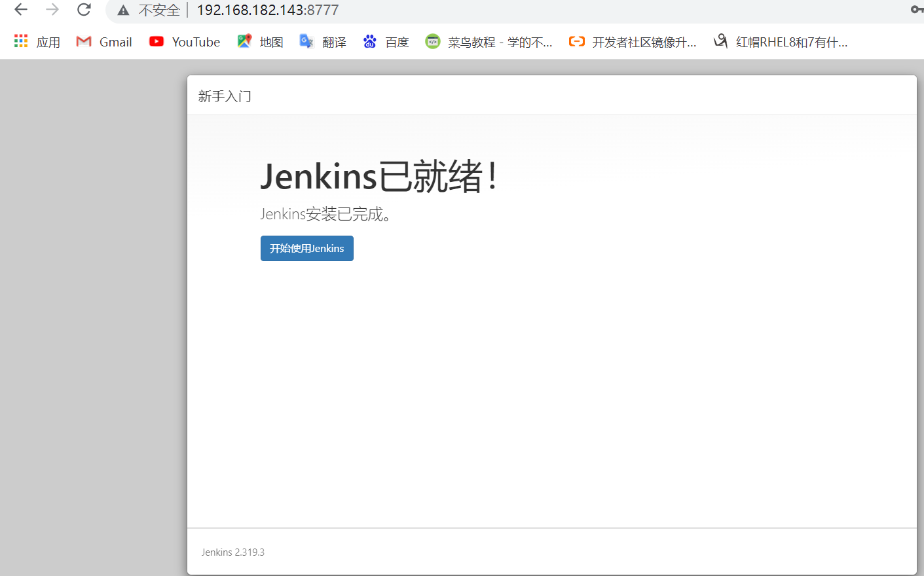Click the forward navigation arrow
The height and width of the screenshot is (576, 924).
(x=52, y=10)
